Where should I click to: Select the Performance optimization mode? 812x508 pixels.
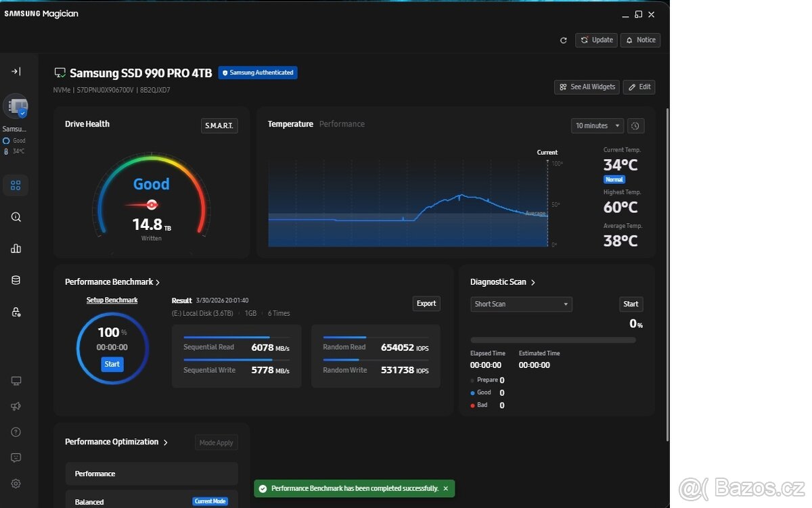click(152, 474)
